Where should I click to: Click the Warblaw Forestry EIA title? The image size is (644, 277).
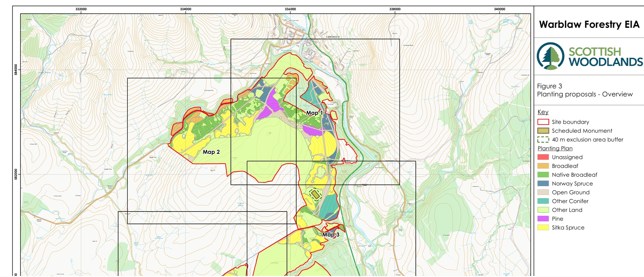point(589,25)
